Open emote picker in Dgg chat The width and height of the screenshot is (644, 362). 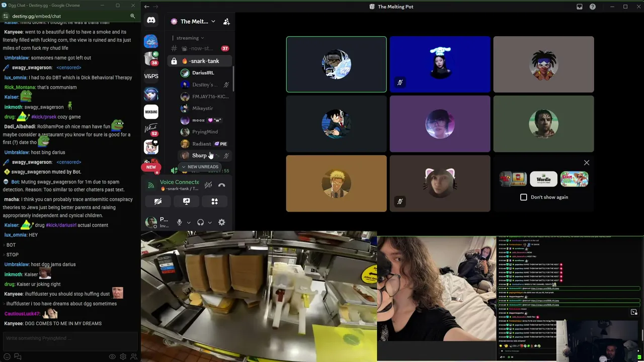pyautogui.click(x=7, y=356)
